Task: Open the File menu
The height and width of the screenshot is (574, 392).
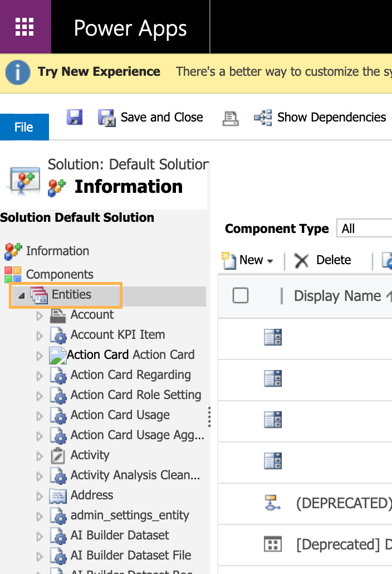Action: click(24, 127)
